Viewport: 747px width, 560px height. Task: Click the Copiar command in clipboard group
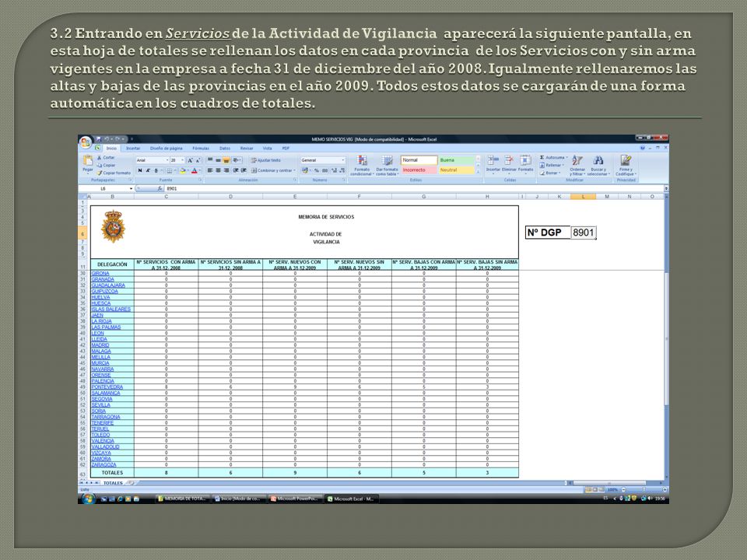(107, 165)
